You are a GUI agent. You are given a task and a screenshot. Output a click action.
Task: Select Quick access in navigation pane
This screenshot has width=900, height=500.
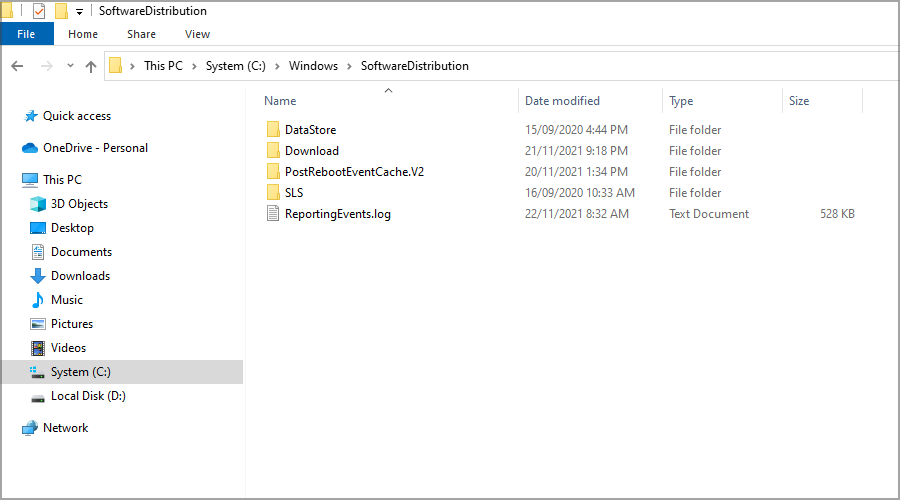click(77, 116)
